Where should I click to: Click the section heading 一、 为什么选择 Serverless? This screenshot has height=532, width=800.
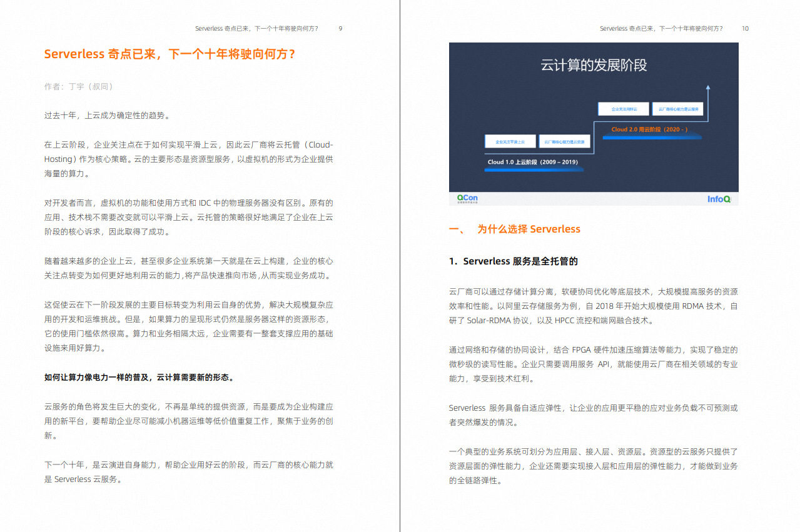(515, 229)
